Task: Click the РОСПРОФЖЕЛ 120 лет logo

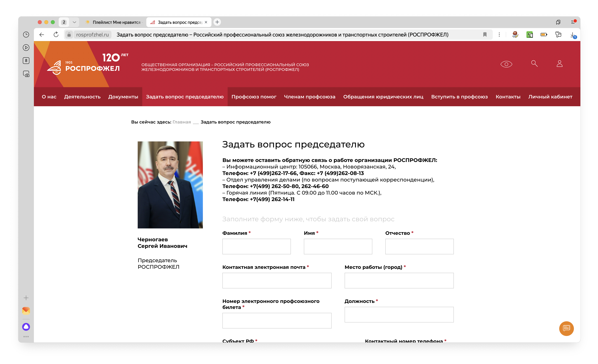Action: click(x=88, y=64)
